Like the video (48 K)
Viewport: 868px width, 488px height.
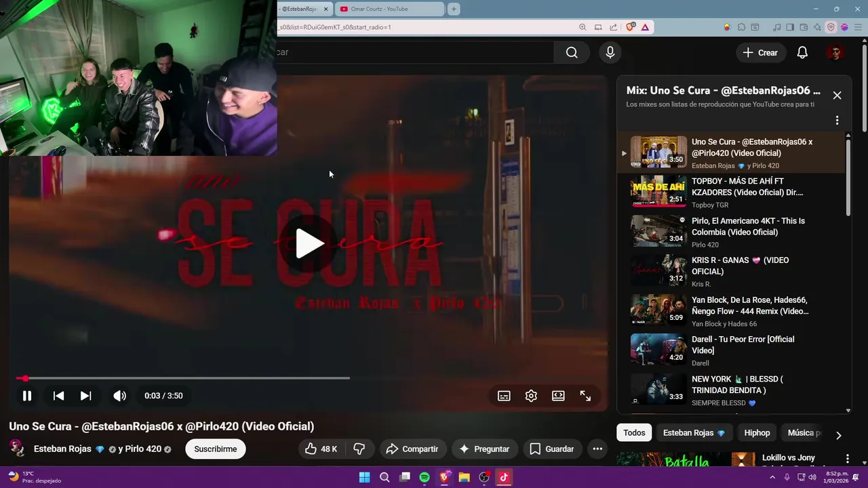(321, 449)
